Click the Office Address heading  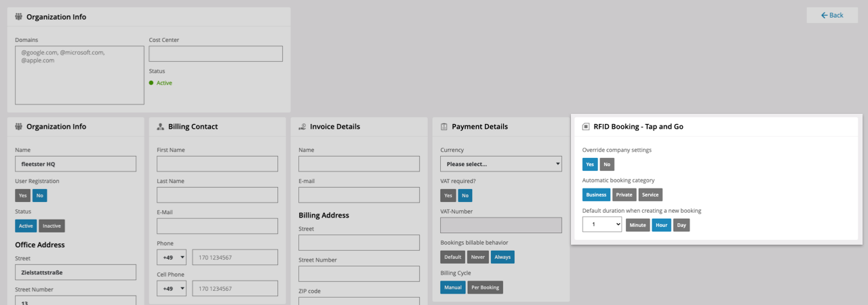pos(40,245)
